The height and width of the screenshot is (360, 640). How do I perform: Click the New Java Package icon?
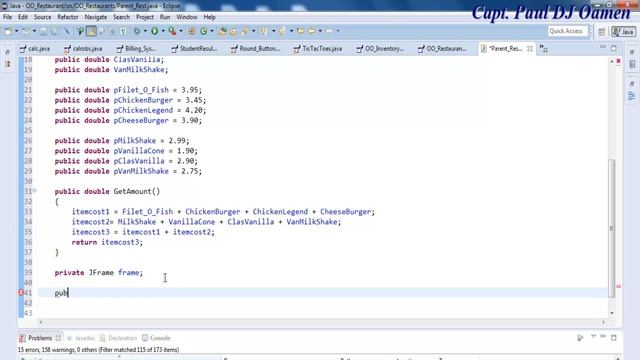pyautogui.click(x=192, y=31)
